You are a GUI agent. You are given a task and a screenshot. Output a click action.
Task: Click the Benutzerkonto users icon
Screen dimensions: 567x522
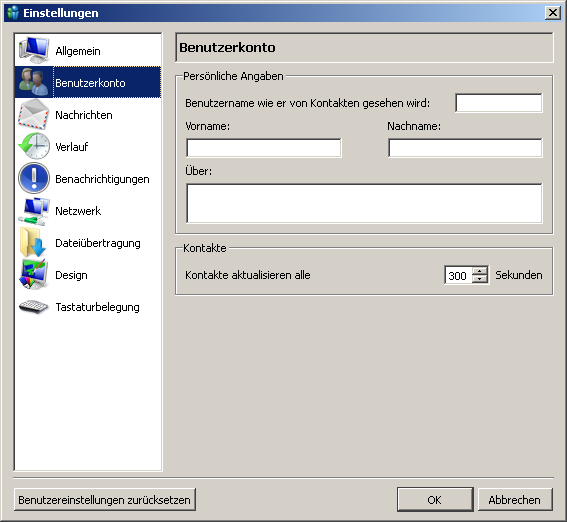click(33, 82)
